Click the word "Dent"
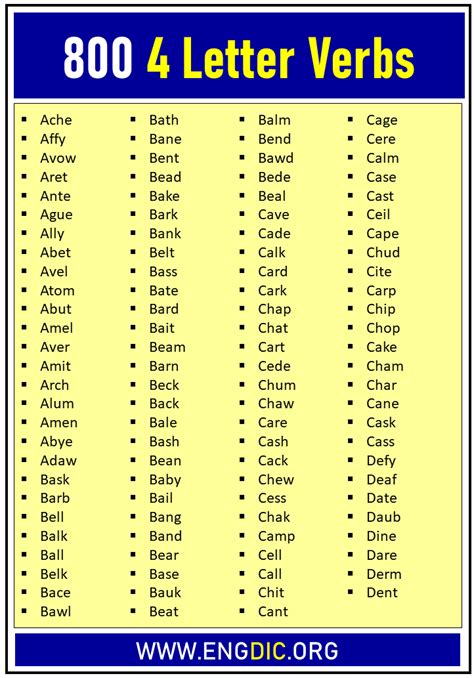Viewport: 474px width, 678px height. [x=381, y=592]
